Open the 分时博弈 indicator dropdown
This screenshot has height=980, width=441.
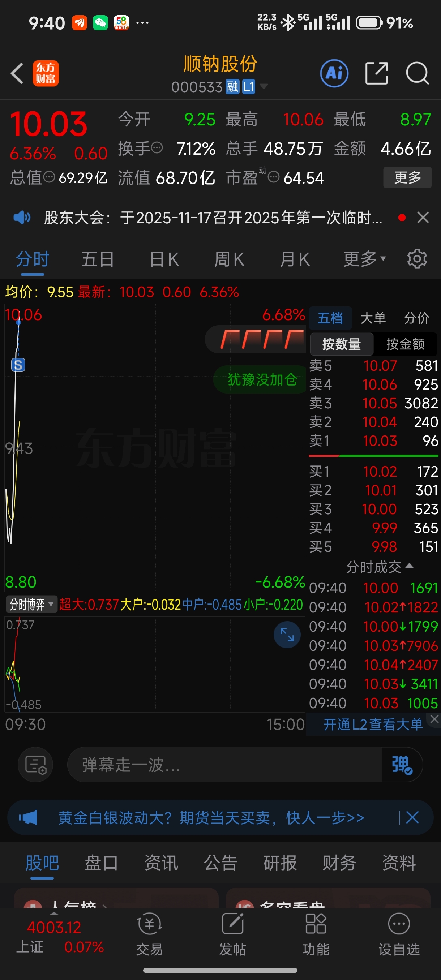31,604
